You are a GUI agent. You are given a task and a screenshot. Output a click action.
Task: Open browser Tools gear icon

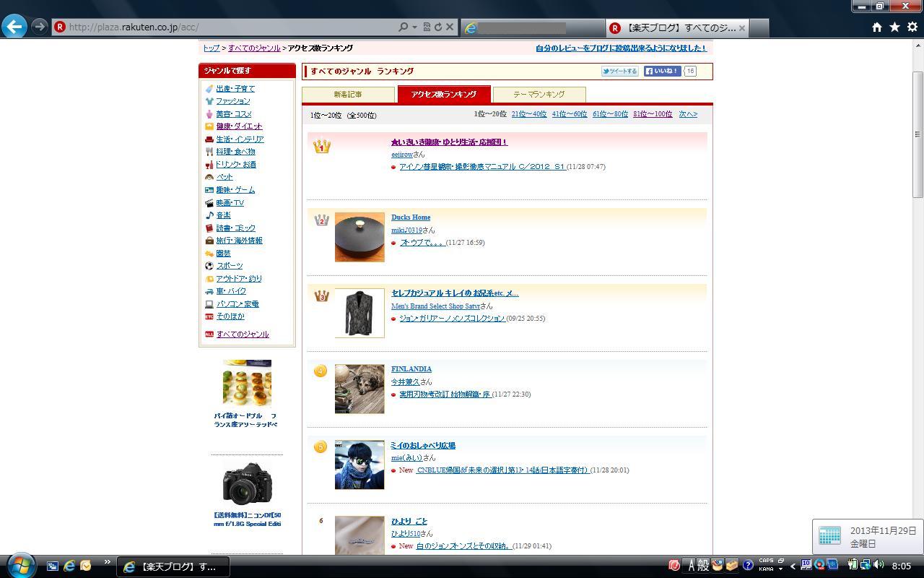[912, 27]
